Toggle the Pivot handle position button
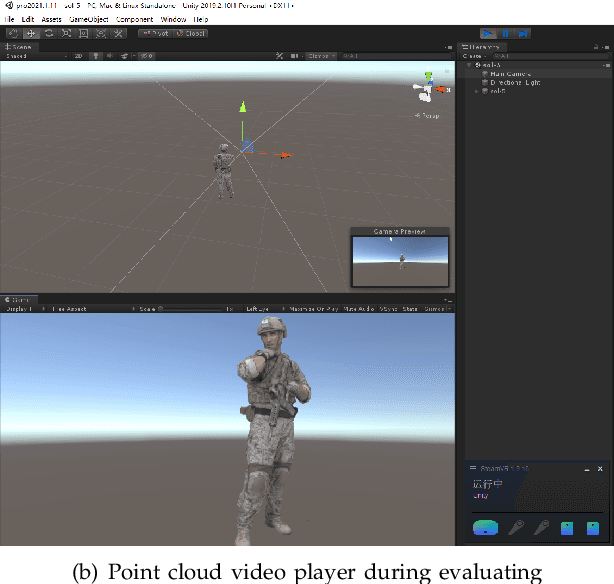 [x=155, y=33]
